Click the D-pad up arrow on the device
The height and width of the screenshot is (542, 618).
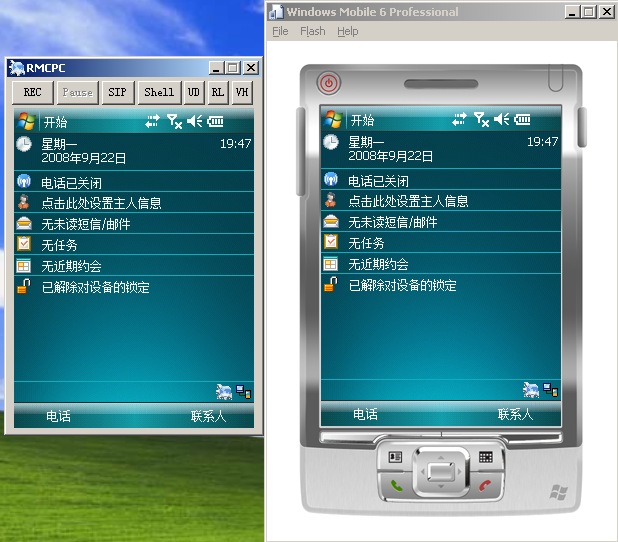[x=441, y=457]
